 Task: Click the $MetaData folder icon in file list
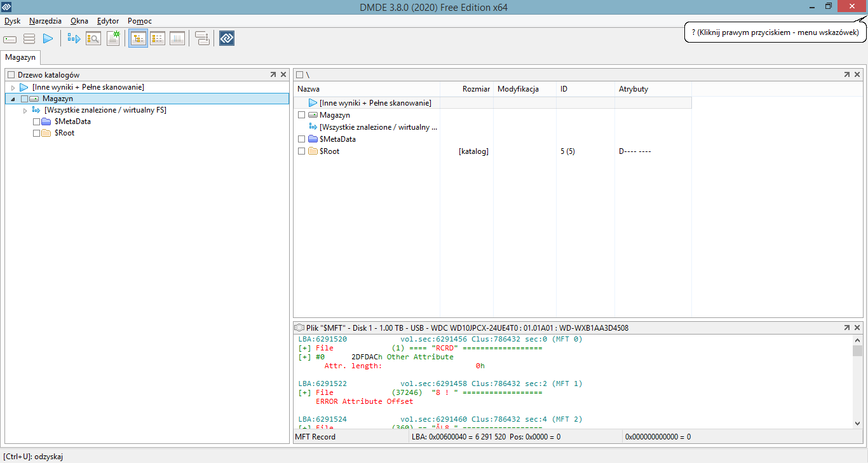313,139
